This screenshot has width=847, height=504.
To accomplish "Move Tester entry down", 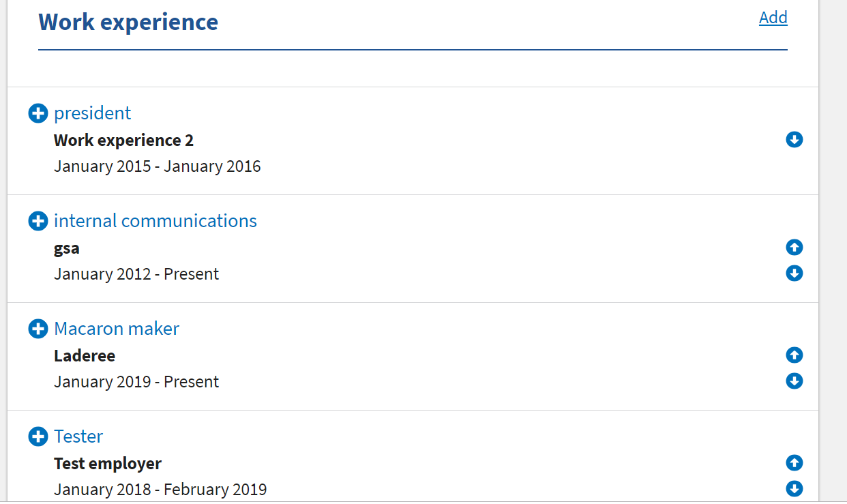I will tap(794, 489).
